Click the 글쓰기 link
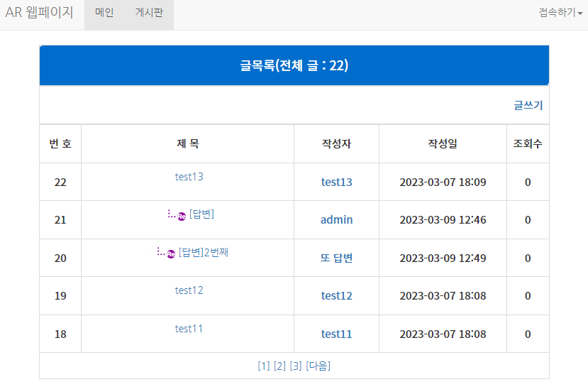 pyautogui.click(x=528, y=105)
